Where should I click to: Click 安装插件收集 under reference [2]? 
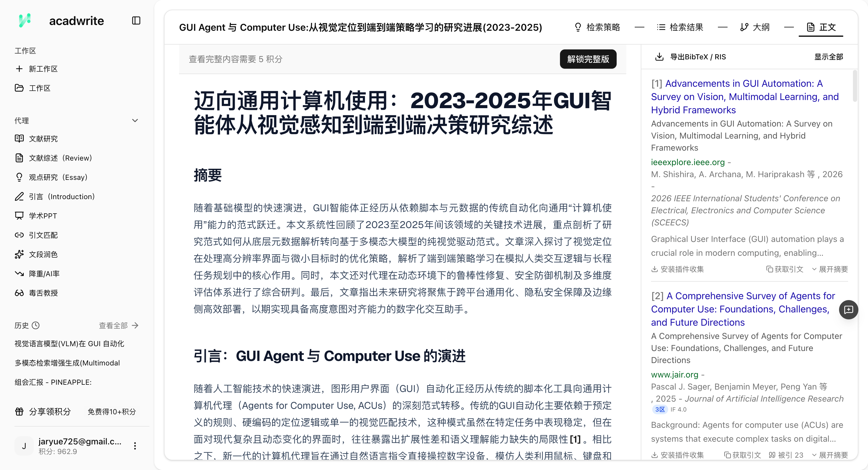[678, 455]
